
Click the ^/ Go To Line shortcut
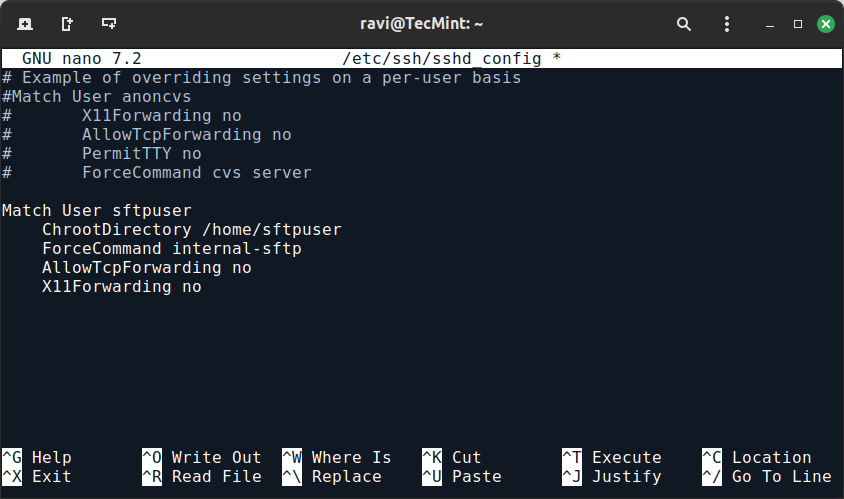click(767, 477)
